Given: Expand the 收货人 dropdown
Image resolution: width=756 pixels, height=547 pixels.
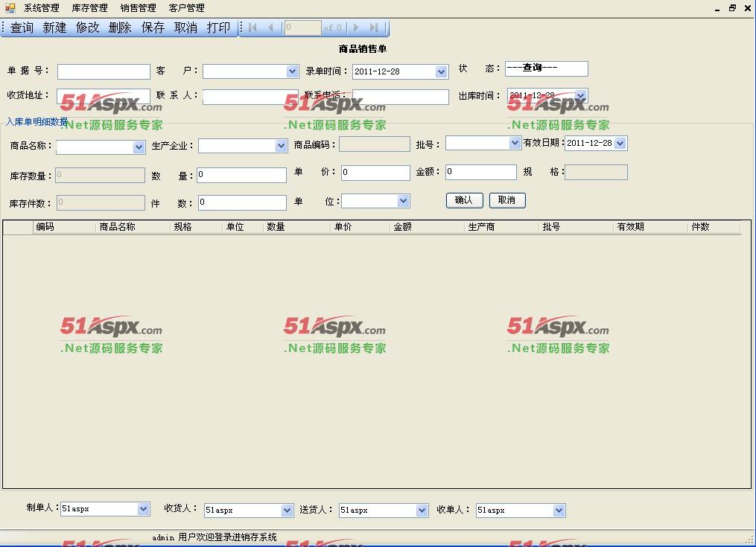Looking at the screenshot, I should tap(287, 510).
